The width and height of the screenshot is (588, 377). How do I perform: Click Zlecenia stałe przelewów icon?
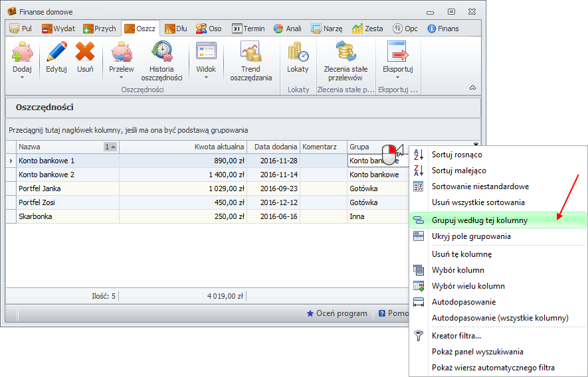[x=345, y=52]
